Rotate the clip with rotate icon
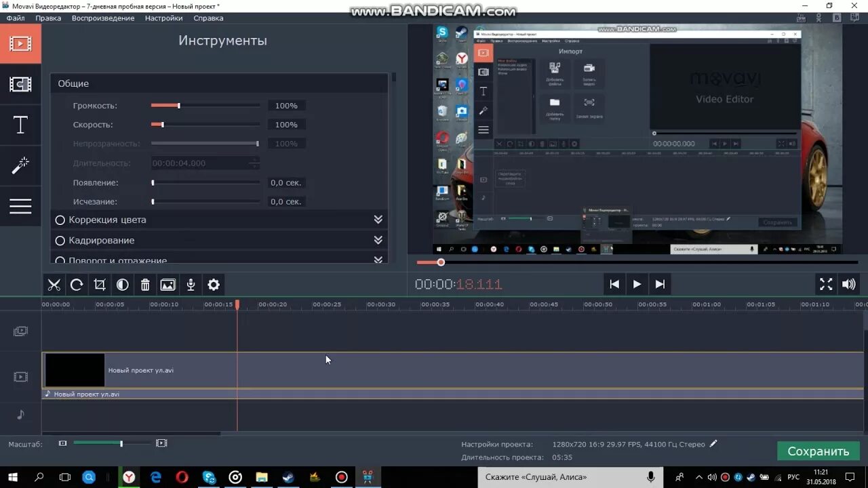Image resolution: width=868 pixels, height=488 pixels. coord(77,285)
